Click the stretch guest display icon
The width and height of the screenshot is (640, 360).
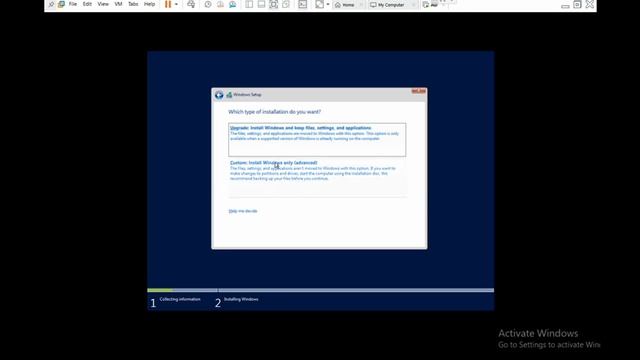click(x=320, y=4)
